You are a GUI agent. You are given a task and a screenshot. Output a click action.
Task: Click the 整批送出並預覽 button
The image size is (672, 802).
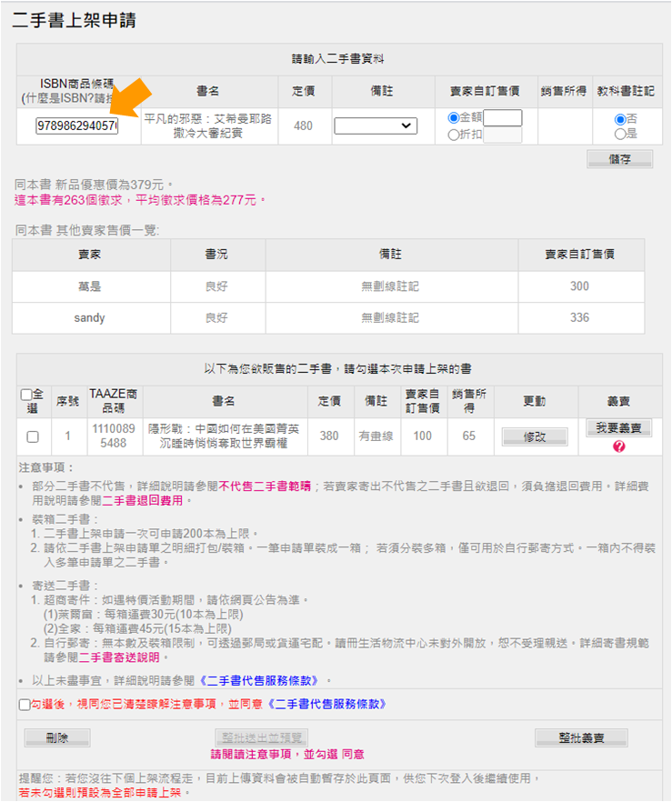262,737
